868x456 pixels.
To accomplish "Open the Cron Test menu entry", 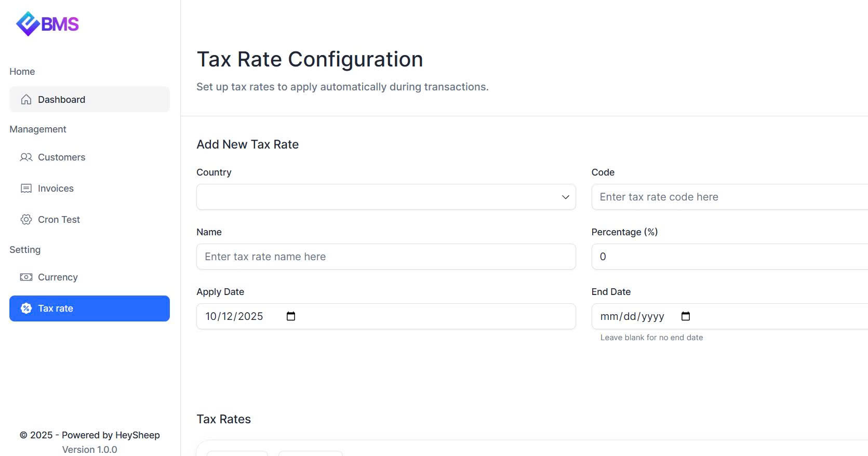I will pyautogui.click(x=59, y=220).
